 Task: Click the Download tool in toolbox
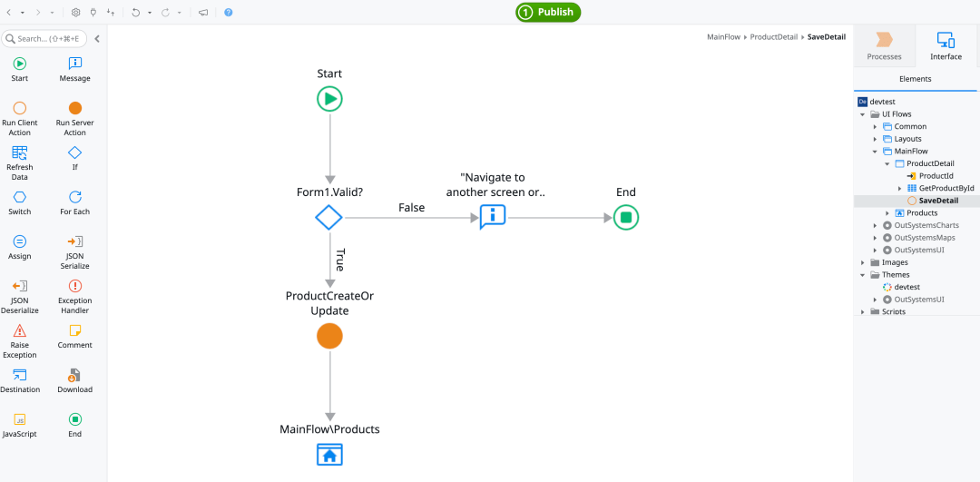coord(75,375)
